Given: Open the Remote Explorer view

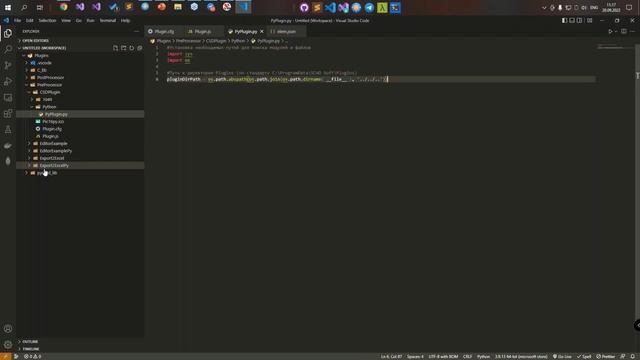Looking at the screenshot, I should coord(8,98).
